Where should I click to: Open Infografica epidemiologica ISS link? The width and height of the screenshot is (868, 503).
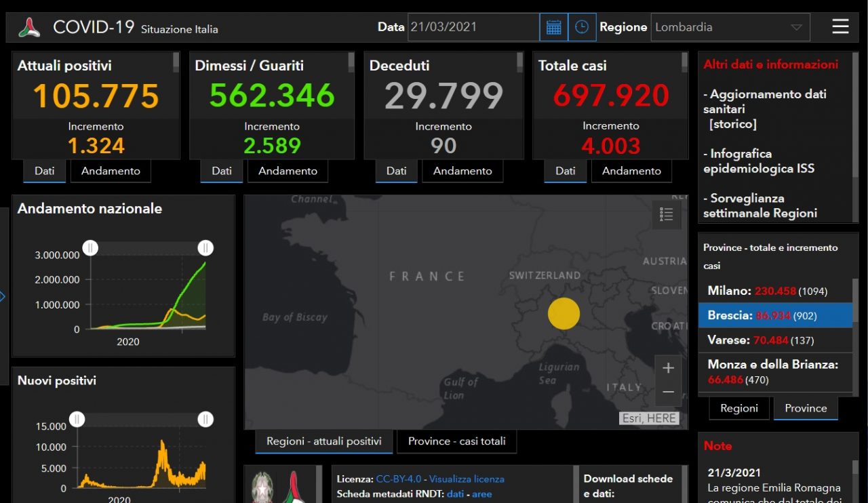[x=758, y=161]
